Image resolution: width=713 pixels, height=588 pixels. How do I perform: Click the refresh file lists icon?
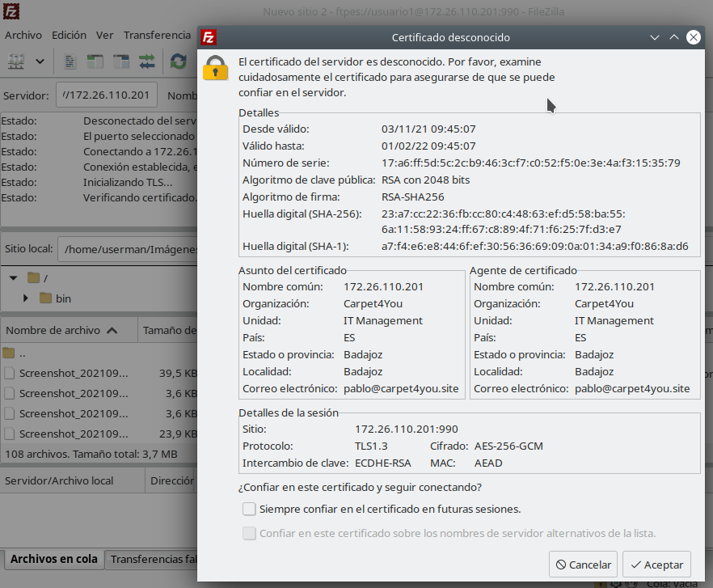pos(178,61)
